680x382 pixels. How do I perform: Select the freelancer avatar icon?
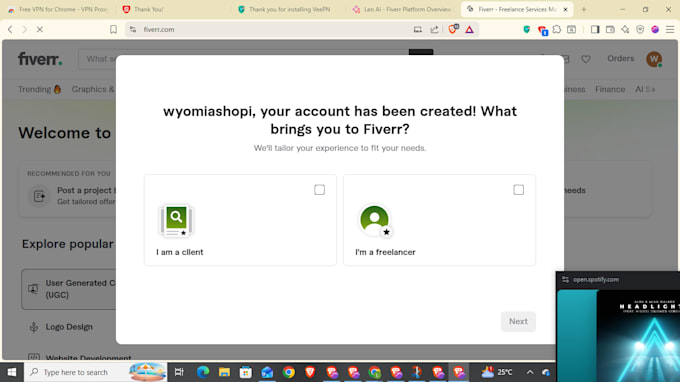tap(375, 221)
